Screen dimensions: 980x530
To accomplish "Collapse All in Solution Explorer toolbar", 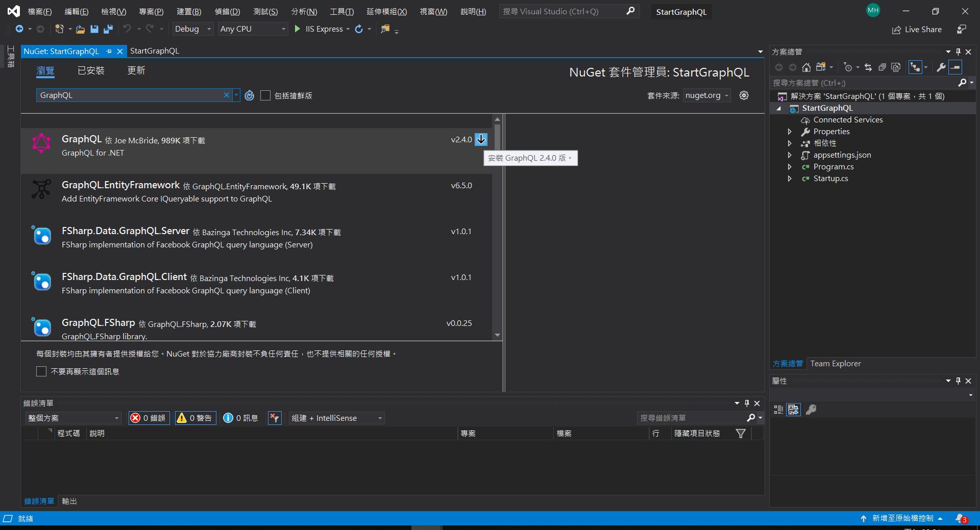I will coord(882,67).
